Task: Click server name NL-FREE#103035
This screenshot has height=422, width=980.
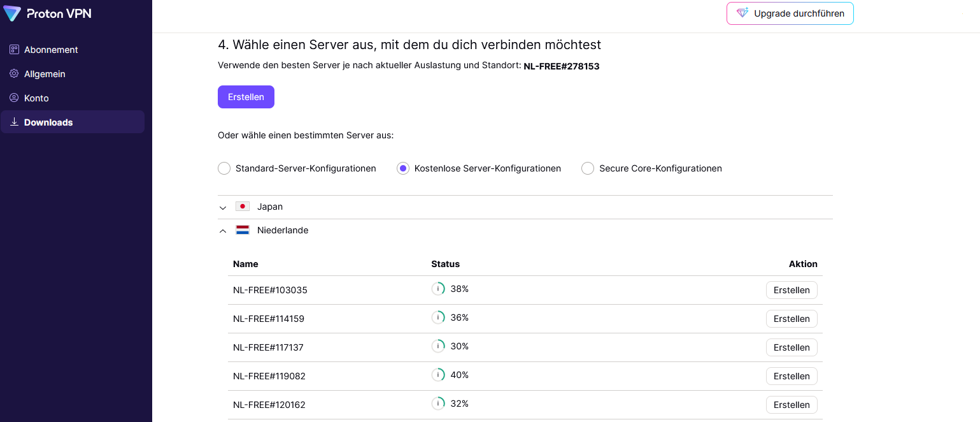Action: tap(270, 290)
